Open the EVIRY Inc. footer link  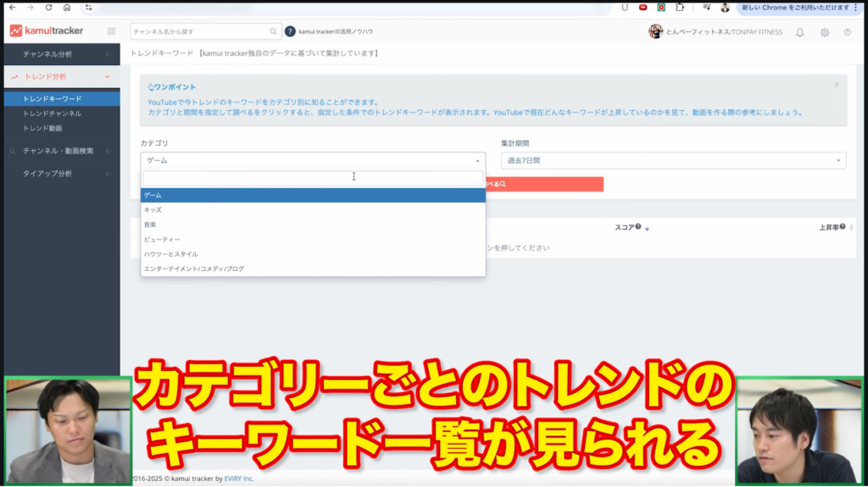coord(238,479)
